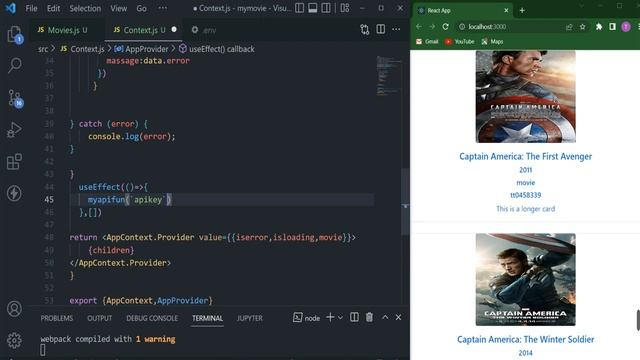Click Captain America: The First Avenger title

(x=525, y=156)
